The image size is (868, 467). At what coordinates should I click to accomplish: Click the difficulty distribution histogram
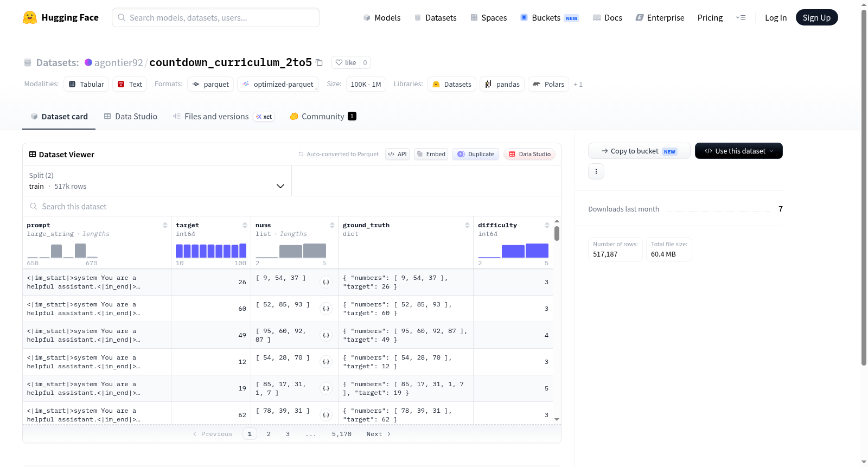[x=513, y=250]
